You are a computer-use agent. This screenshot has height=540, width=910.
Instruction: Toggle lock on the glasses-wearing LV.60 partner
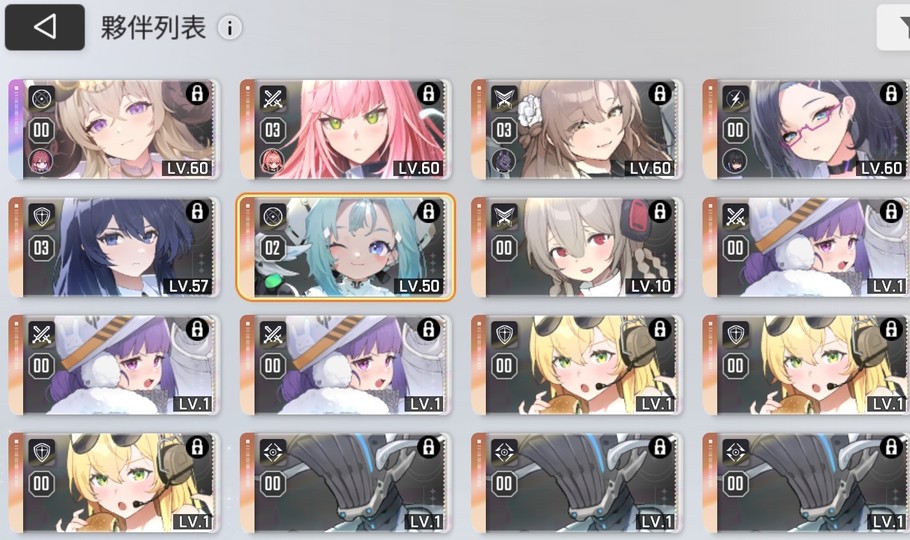(891, 93)
